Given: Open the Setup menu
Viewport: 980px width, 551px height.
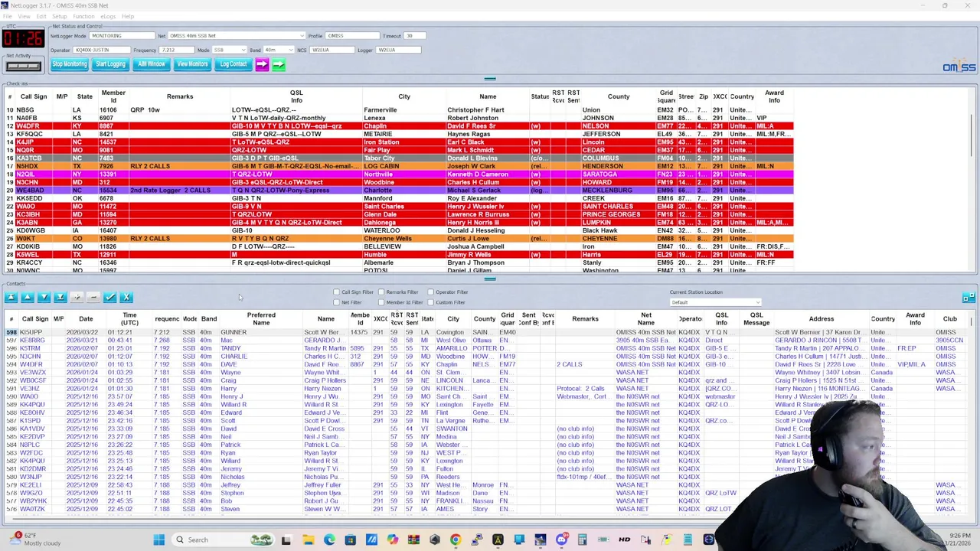Looking at the screenshot, I should click(59, 16).
